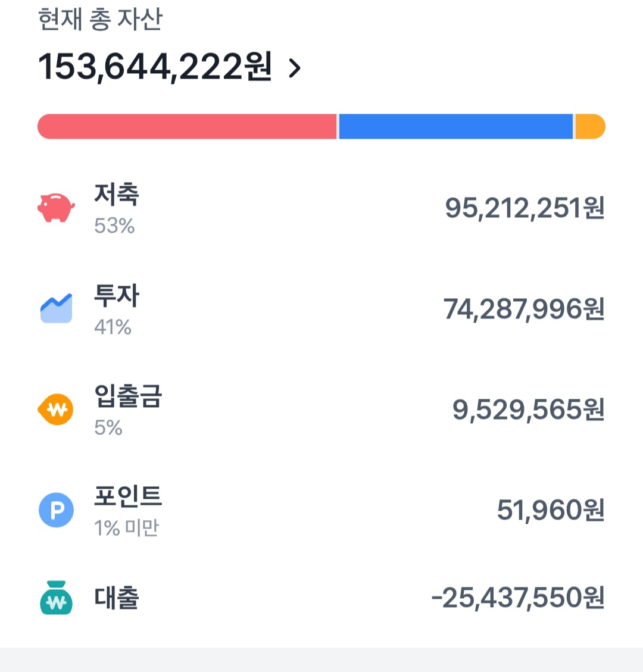This screenshot has height=672, width=643.
Task: Tap the pink piggy bank savings icon
Action: point(56,208)
